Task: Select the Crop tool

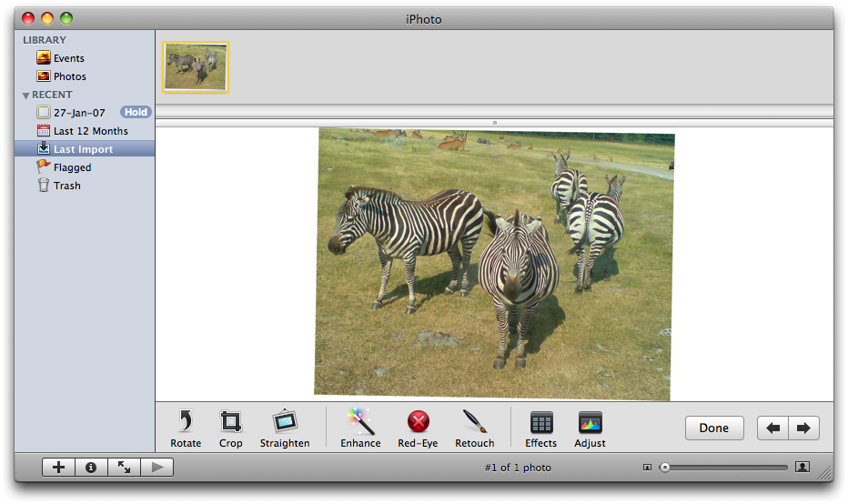Action: click(231, 421)
